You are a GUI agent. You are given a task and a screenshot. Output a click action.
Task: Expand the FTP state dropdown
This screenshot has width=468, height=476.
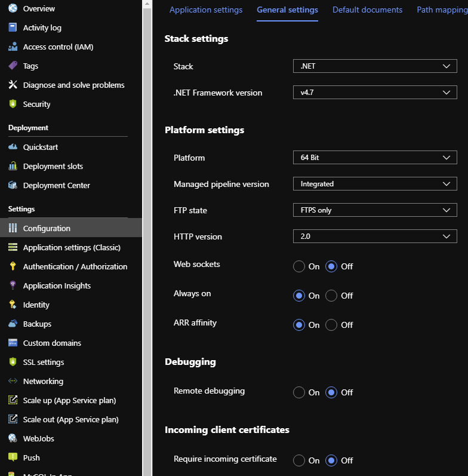coord(374,210)
